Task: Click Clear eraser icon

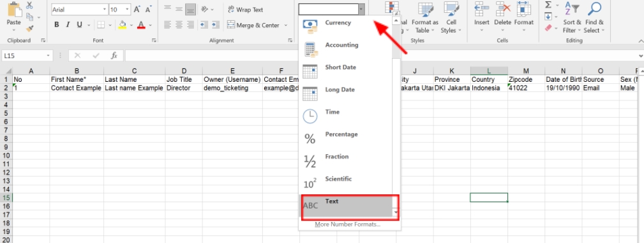Action: (x=548, y=28)
